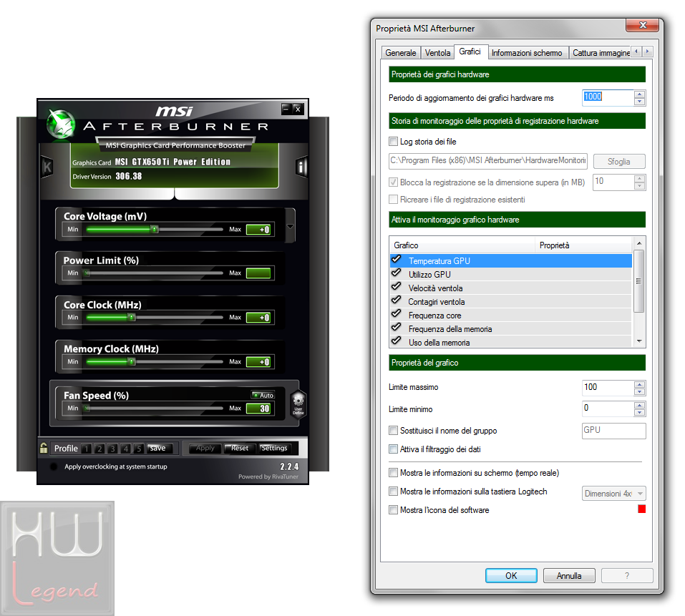Open the fan User Define gear

pyautogui.click(x=298, y=404)
